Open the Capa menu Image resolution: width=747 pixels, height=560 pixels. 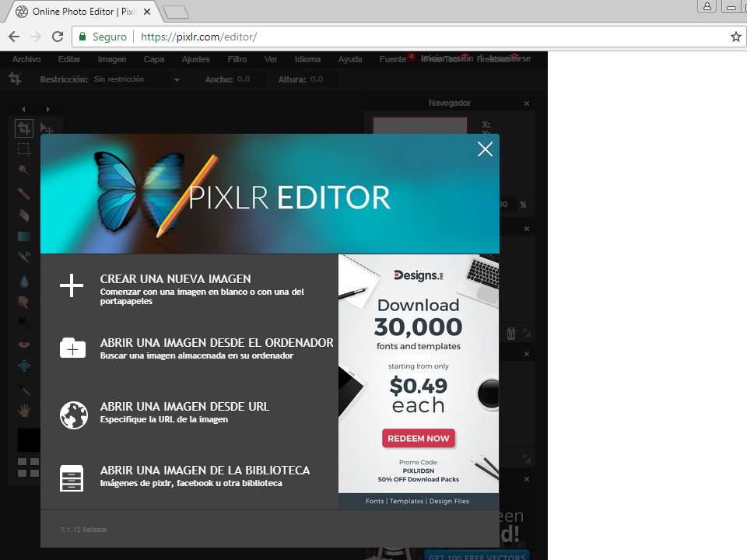(x=154, y=59)
